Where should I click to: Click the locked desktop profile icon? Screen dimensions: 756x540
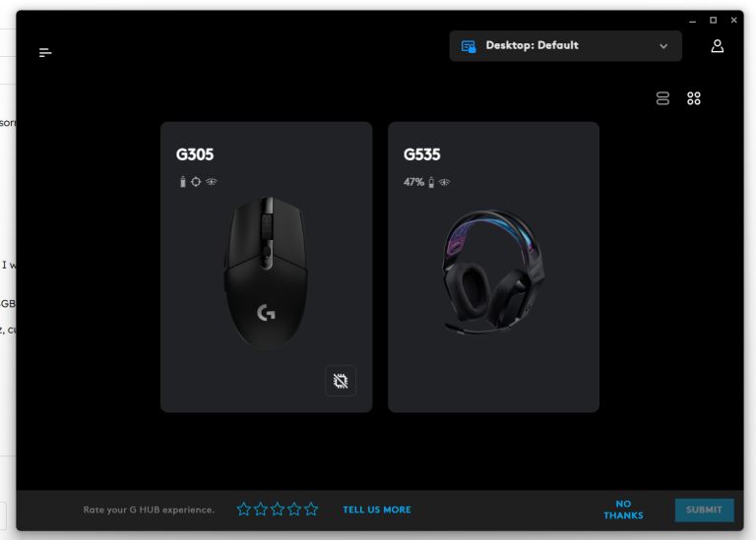(x=469, y=46)
